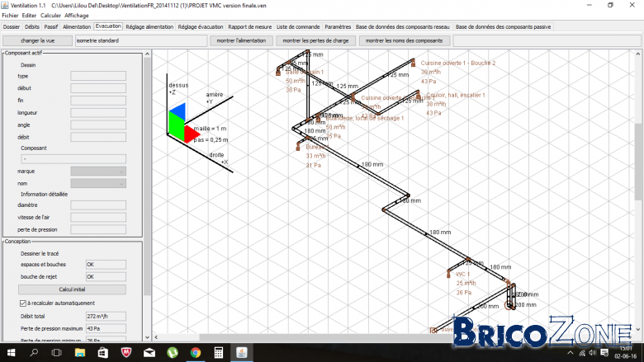Screen dimensions: 644x362
Task: Toggle the 'à recalculer automatiquement' checkbox
Action: (23, 303)
